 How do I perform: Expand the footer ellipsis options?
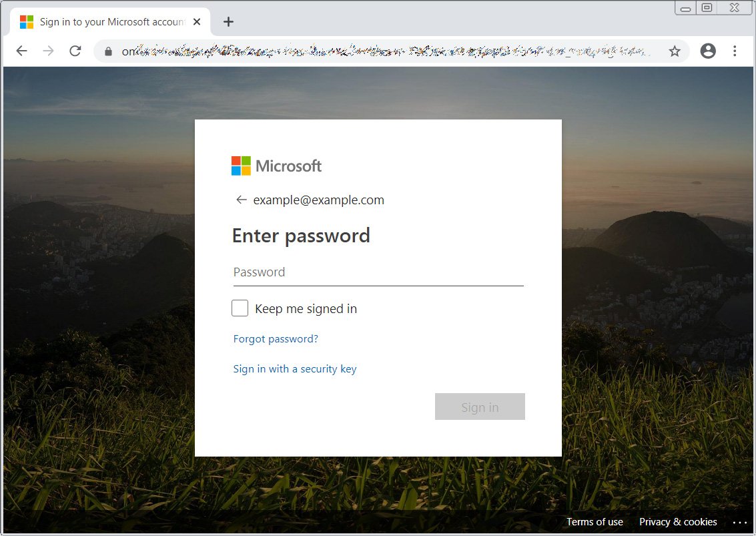click(x=740, y=522)
